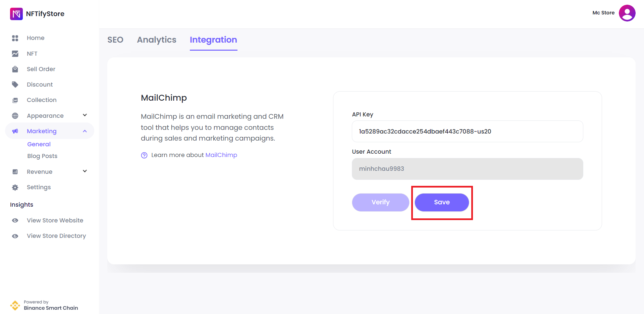Click the View Store Directory eye icon

(15, 236)
